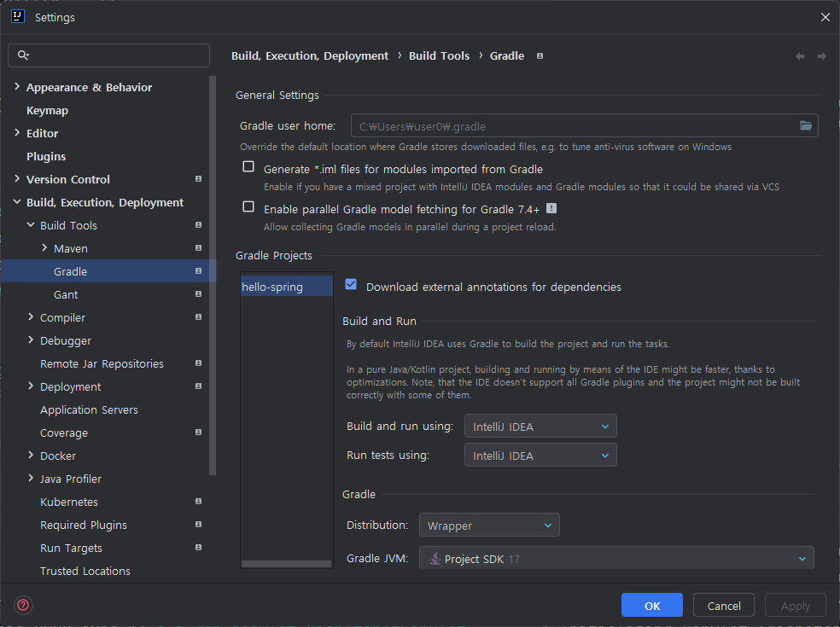The image size is (840, 627).
Task: Expand the Appearance & Behavior section
Action: (17, 86)
